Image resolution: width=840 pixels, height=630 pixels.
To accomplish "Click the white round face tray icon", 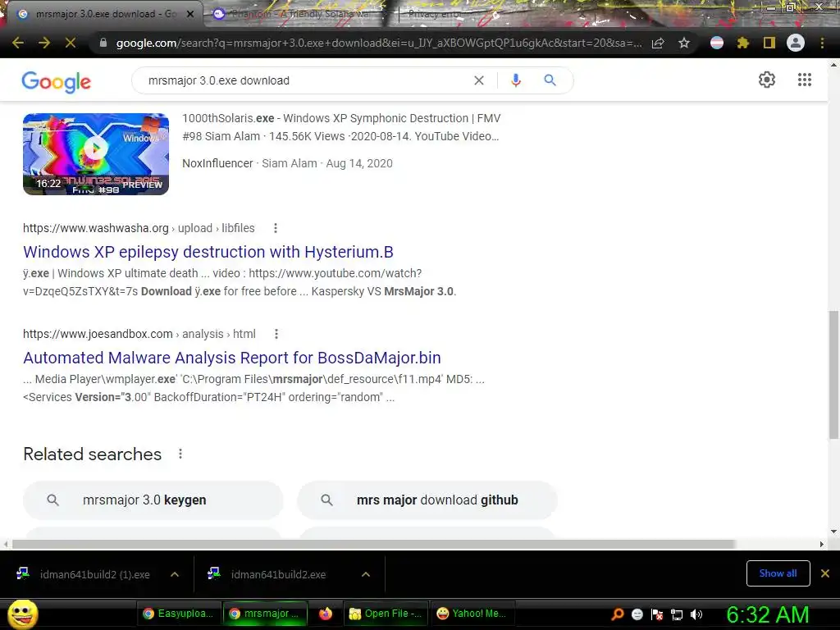I will [x=637, y=614].
